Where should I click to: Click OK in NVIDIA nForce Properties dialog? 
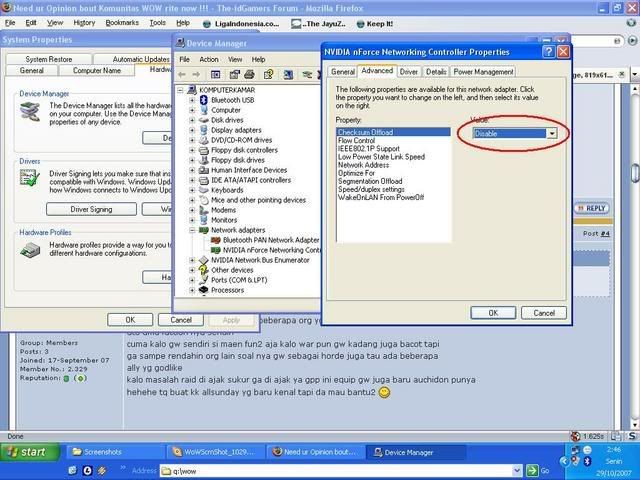(493, 313)
